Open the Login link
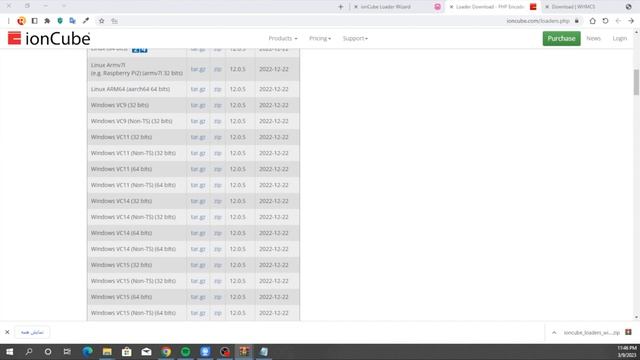 point(620,38)
